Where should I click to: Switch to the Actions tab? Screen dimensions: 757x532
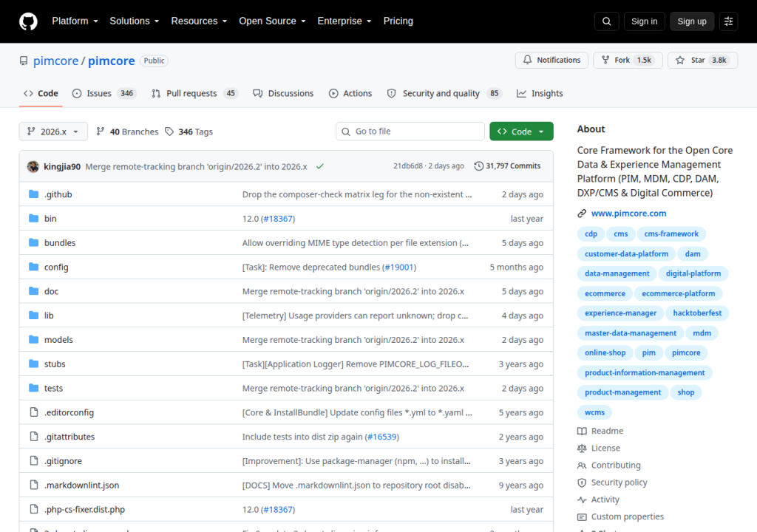click(x=350, y=93)
